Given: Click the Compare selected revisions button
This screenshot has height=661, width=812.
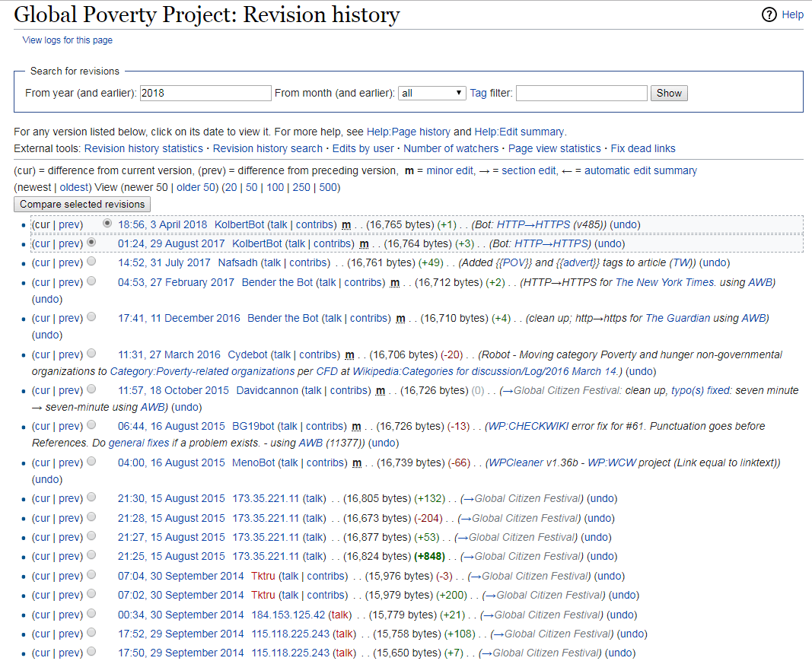Looking at the screenshot, I should coord(81,204).
